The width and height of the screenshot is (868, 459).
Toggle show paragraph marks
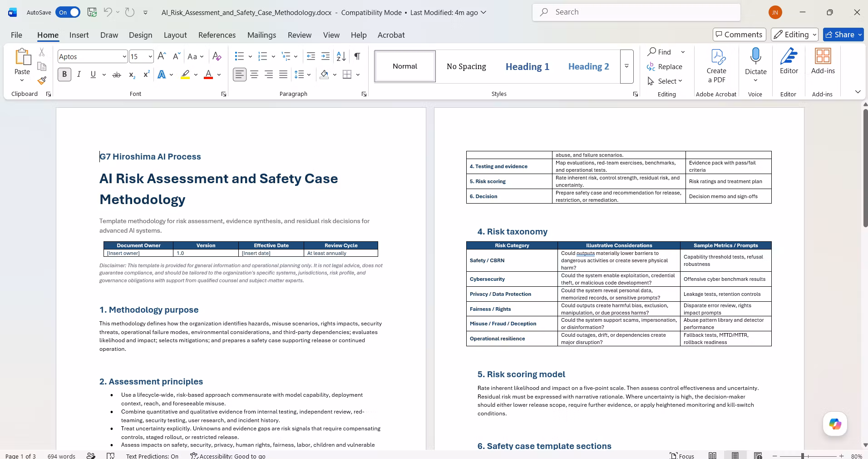357,56
